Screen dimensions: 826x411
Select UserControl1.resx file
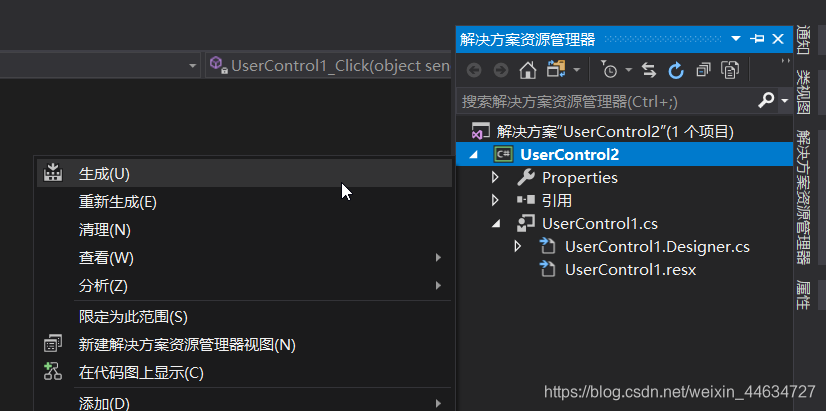(631, 270)
